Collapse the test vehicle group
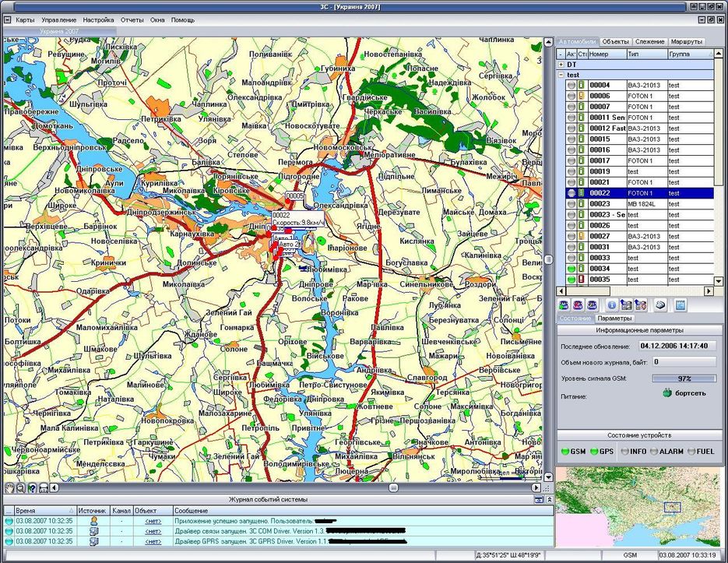This screenshot has height=563, width=728. click(x=561, y=74)
